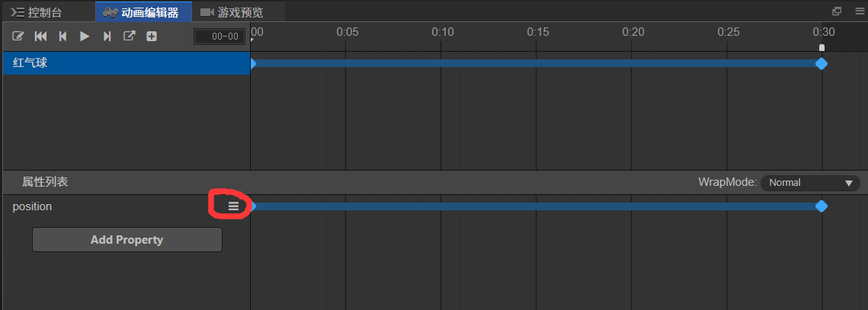Click the 00-00 frame input field
The image size is (868, 310).
coord(219,37)
